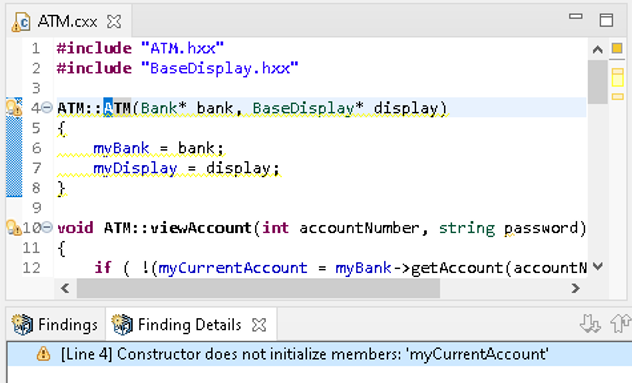The width and height of the screenshot is (632, 383).
Task: Close the Finding Details view
Action: pyautogui.click(x=259, y=325)
